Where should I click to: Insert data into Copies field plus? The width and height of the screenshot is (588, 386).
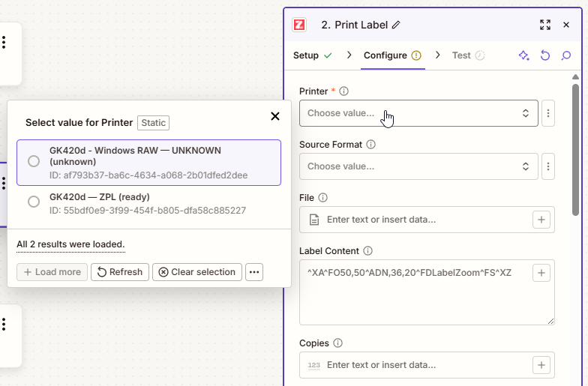tap(541, 365)
